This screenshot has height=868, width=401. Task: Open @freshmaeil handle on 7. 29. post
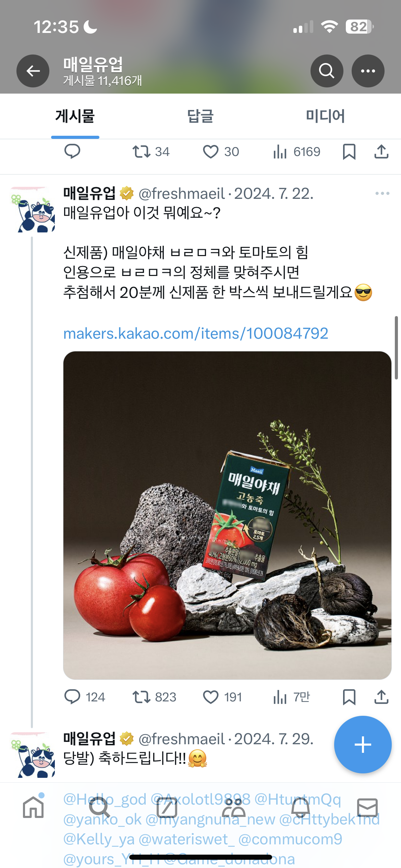pos(182,739)
